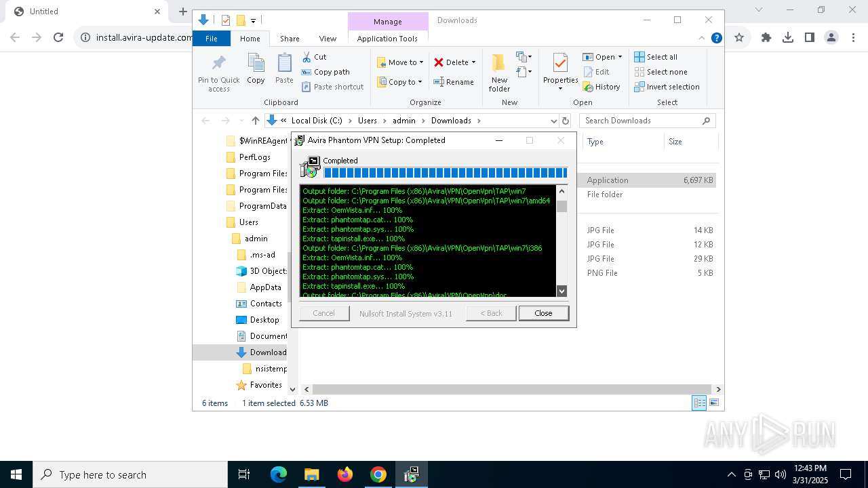The image size is (868, 488).
Task: Open Explorer help question mark icon
Action: (x=716, y=38)
